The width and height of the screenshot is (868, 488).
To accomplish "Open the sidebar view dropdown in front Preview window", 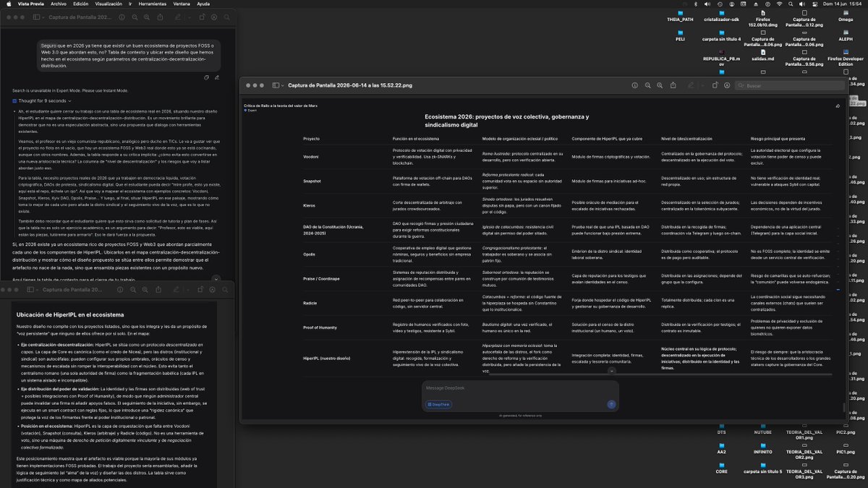I will [x=279, y=85].
